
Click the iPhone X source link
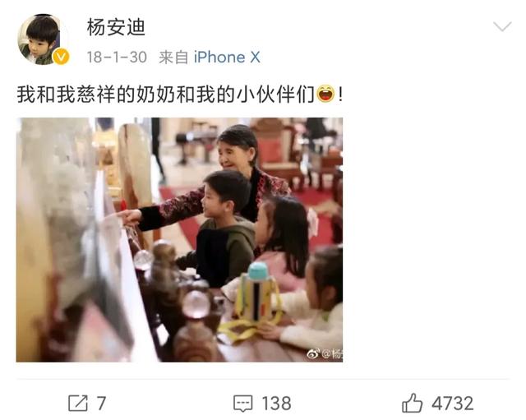227,57
